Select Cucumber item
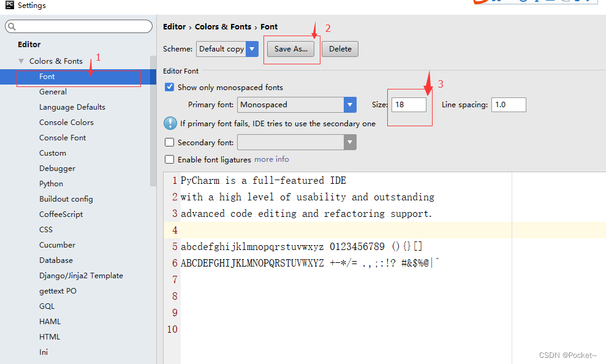This screenshot has height=364, width=606. click(x=57, y=245)
